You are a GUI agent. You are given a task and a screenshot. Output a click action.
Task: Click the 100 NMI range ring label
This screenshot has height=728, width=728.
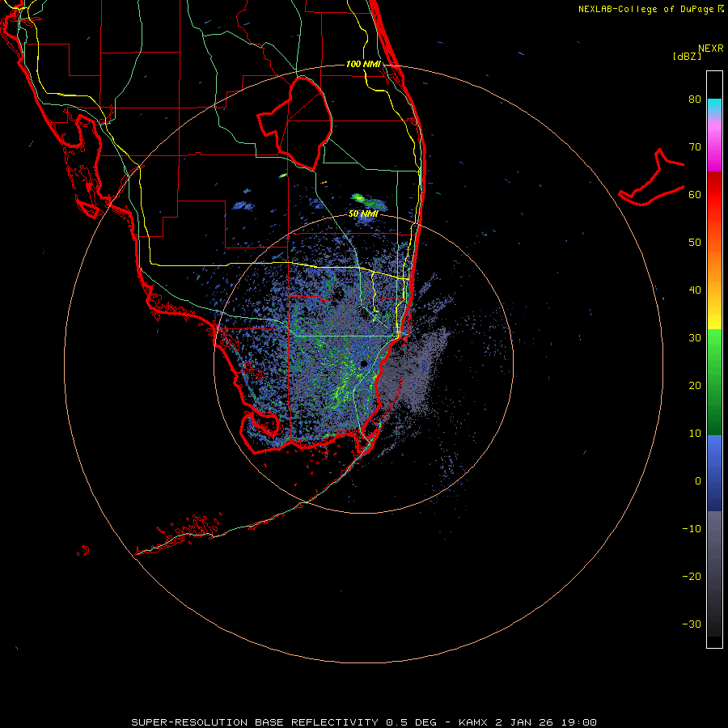pos(363,64)
